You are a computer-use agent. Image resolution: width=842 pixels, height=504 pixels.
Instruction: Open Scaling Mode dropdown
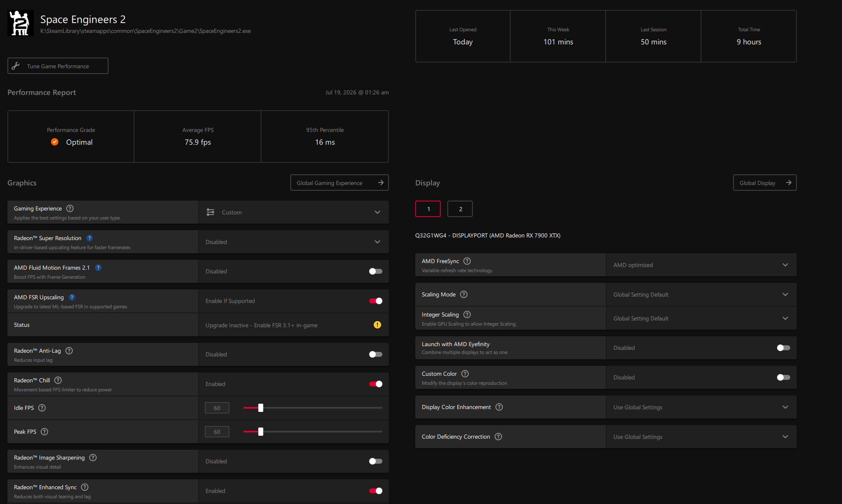coord(701,294)
